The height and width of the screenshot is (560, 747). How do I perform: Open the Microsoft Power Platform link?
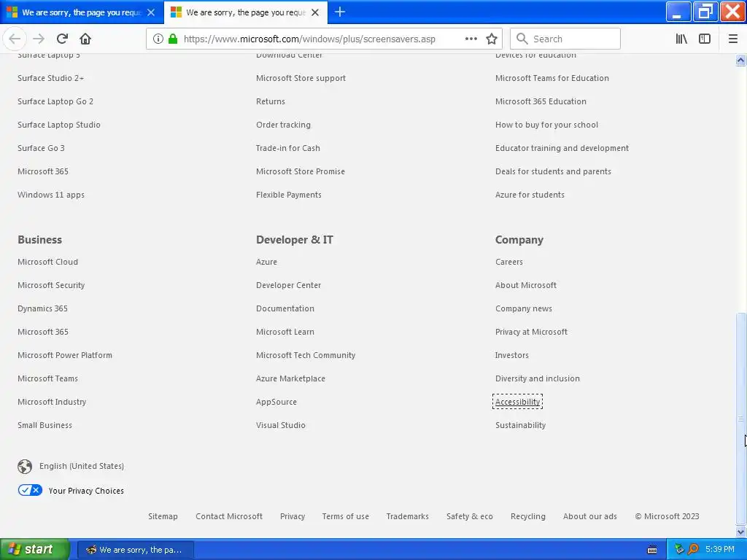[x=65, y=355]
